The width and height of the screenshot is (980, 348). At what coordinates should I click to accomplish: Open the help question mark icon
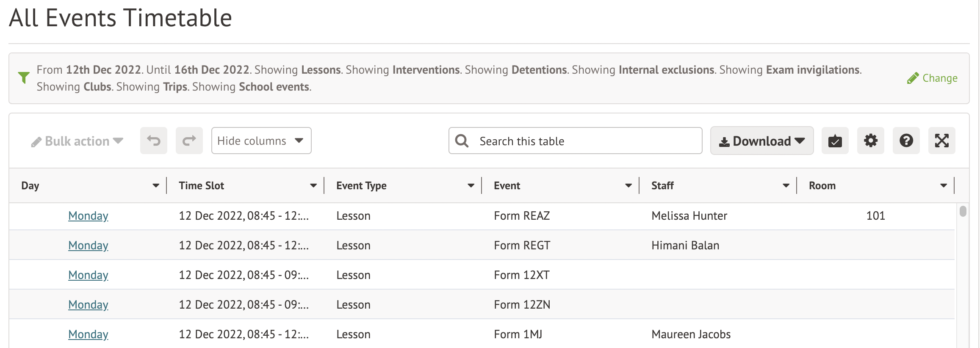click(906, 141)
